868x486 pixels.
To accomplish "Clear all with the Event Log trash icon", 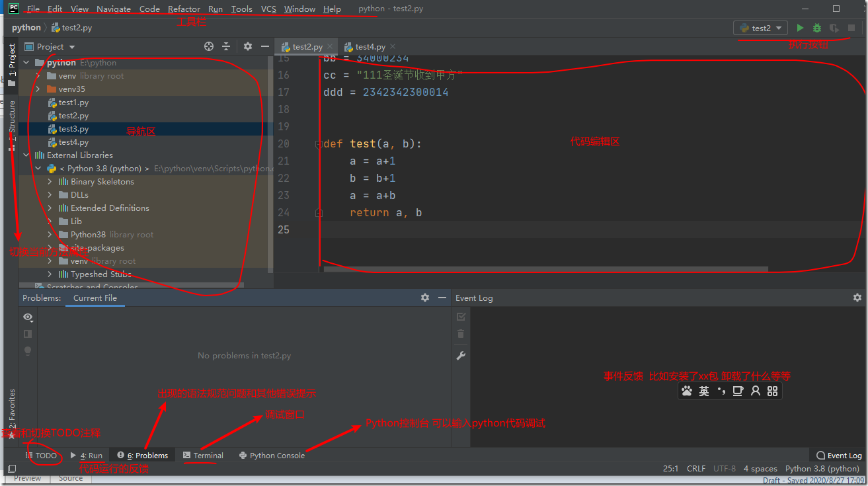I will [x=461, y=334].
